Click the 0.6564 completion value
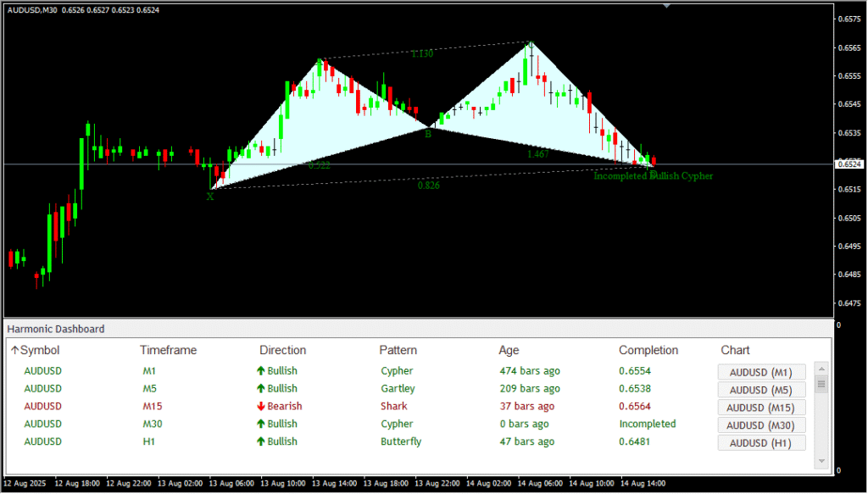 point(635,407)
